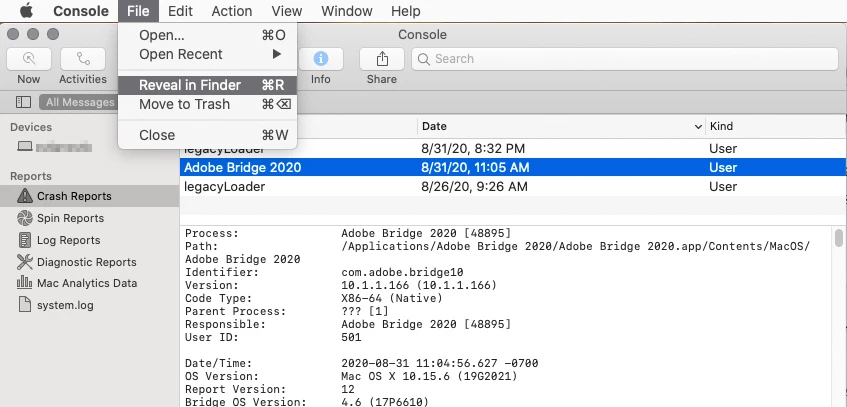Click the Share toolbar icon
Screen dimensions: 847x407
pyautogui.click(x=381, y=59)
